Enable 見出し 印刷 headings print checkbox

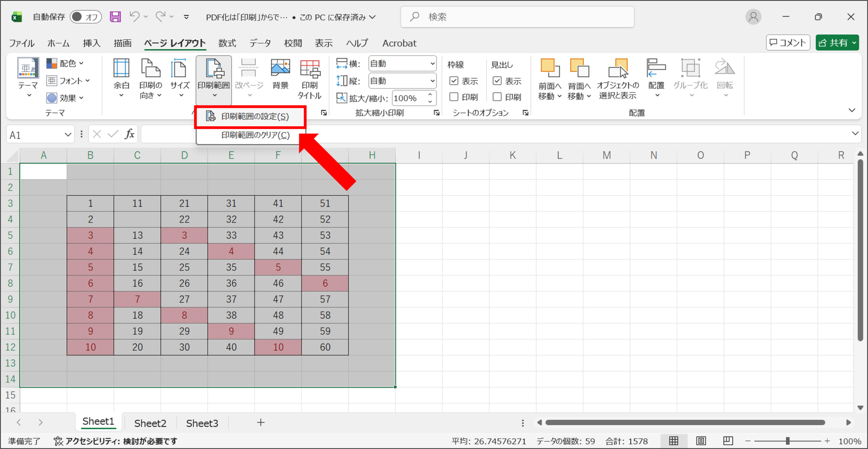click(x=497, y=97)
